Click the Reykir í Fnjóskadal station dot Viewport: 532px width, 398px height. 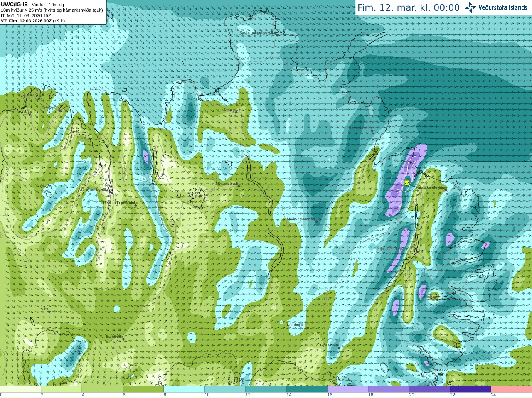[x=135, y=205]
